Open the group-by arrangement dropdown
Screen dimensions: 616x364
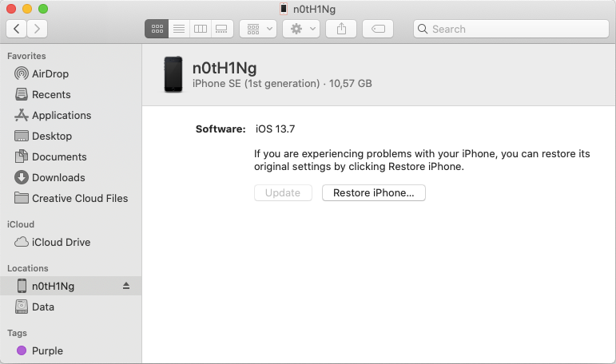pyautogui.click(x=258, y=29)
